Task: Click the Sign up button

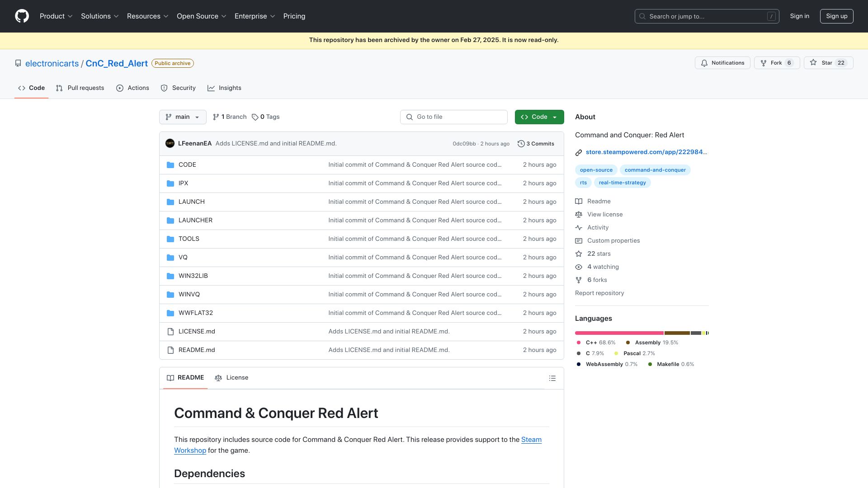Action: [x=837, y=16]
